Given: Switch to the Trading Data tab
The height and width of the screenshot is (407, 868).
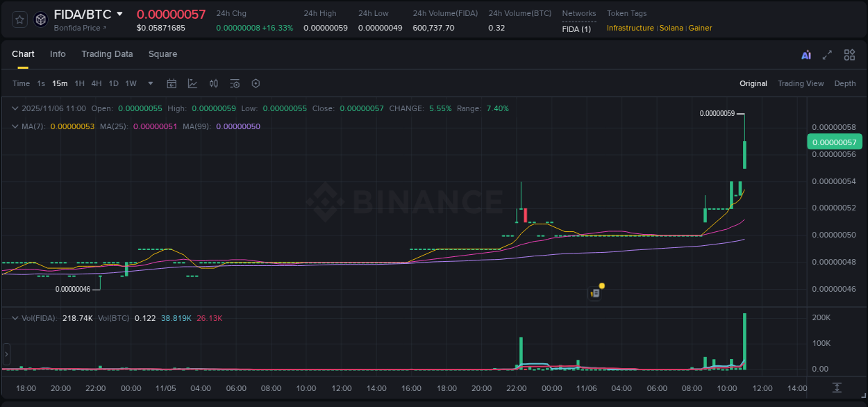Looking at the screenshot, I should click(107, 54).
